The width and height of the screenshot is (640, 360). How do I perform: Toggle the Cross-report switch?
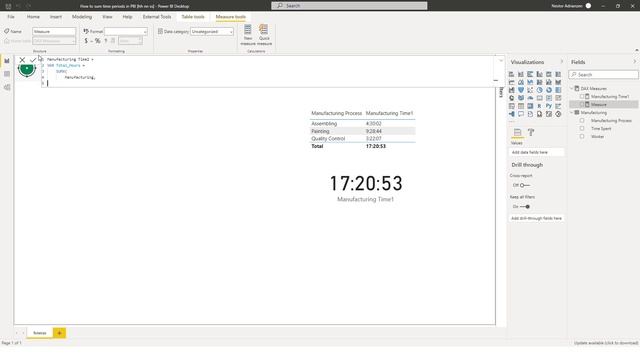tap(525, 185)
